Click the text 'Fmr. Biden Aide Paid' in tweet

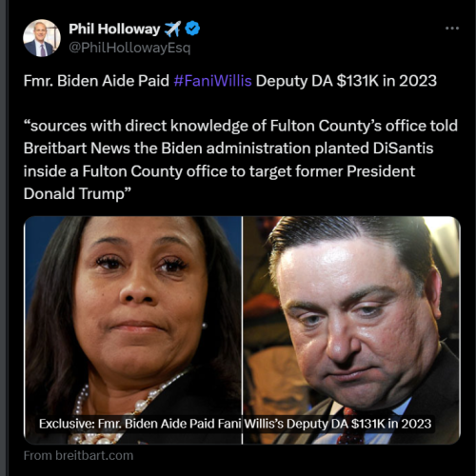click(96, 81)
